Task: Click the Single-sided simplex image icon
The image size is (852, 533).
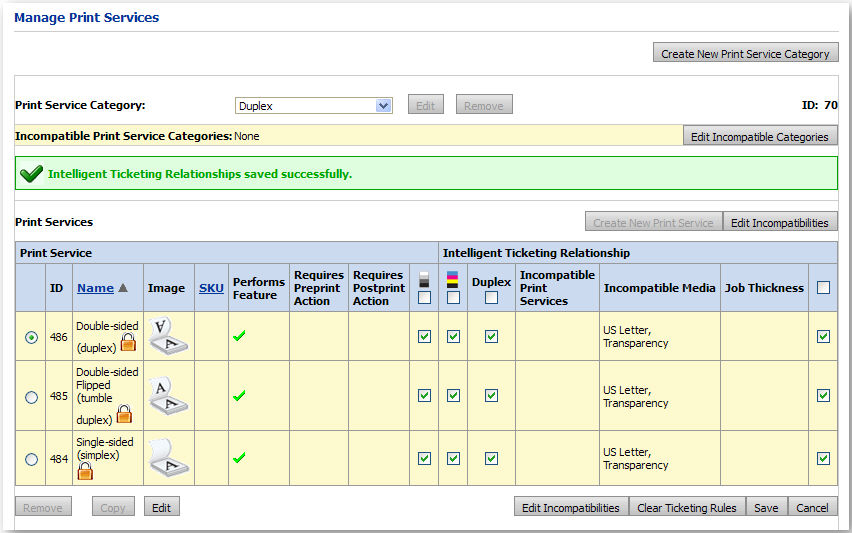Action: pos(167,457)
